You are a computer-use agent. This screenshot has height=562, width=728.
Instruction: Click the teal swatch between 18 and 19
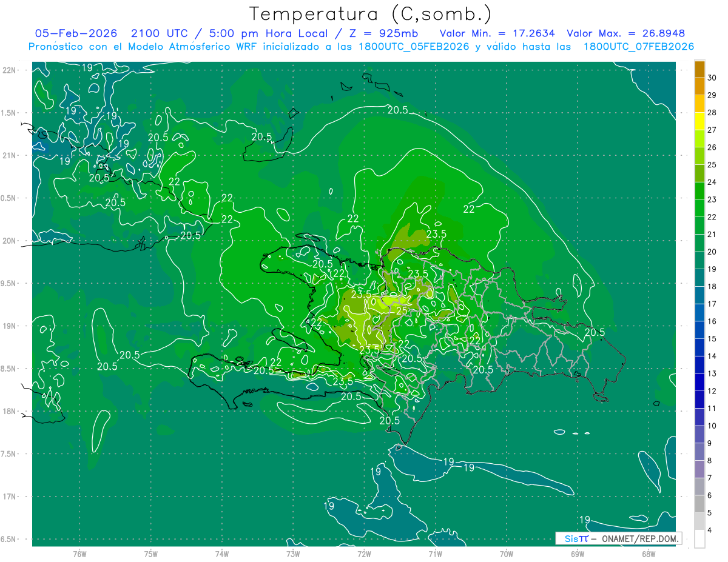(x=699, y=278)
